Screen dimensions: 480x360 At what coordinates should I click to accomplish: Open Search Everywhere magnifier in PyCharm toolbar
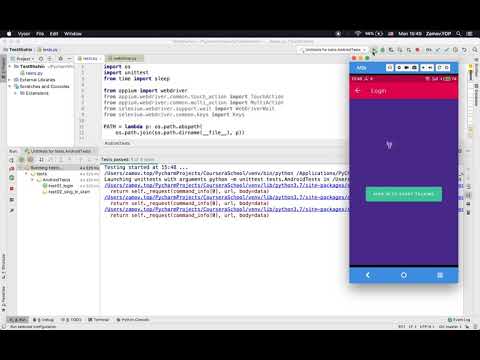pos(475,50)
